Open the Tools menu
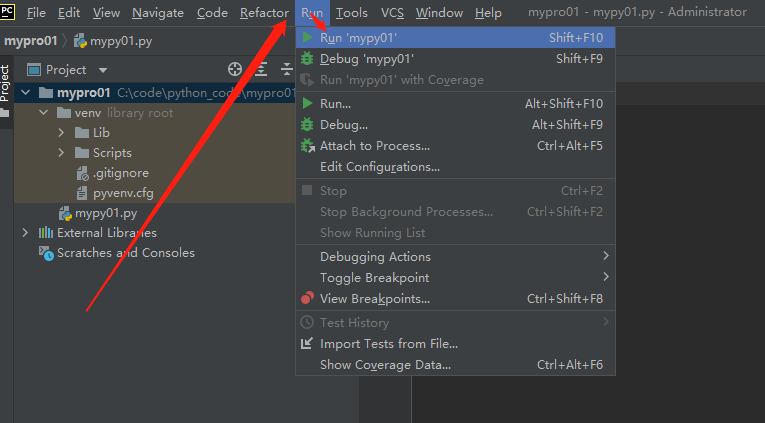765x423 pixels. point(352,13)
